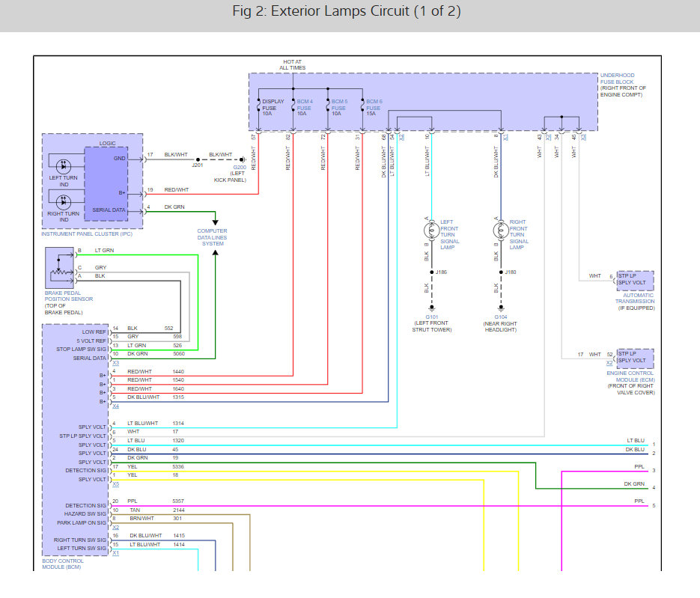Click the 'PARK LAMP ON SIG' label
Viewport: 700px width, 598px height.
[x=82, y=522]
